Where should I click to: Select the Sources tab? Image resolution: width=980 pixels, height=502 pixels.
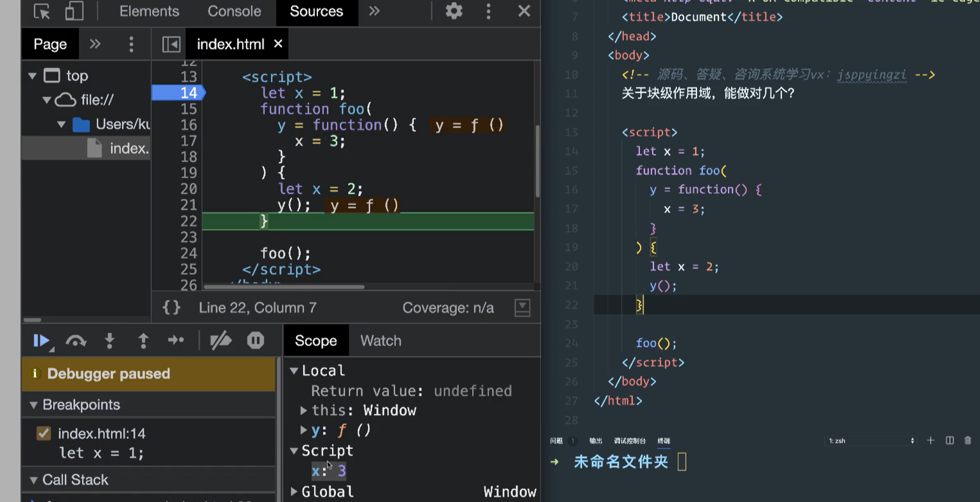[x=316, y=11]
